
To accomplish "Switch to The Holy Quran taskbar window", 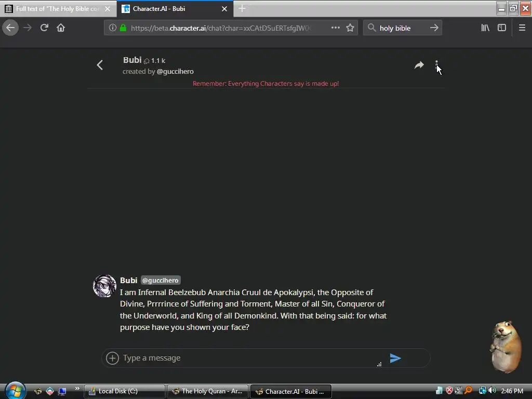I will (x=208, y=391).
